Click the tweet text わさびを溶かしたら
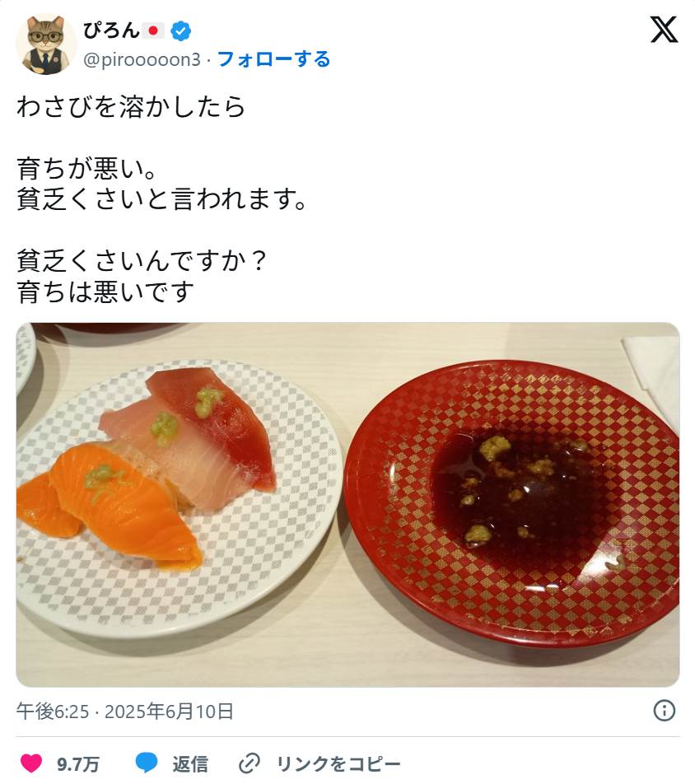 point(131,106)
